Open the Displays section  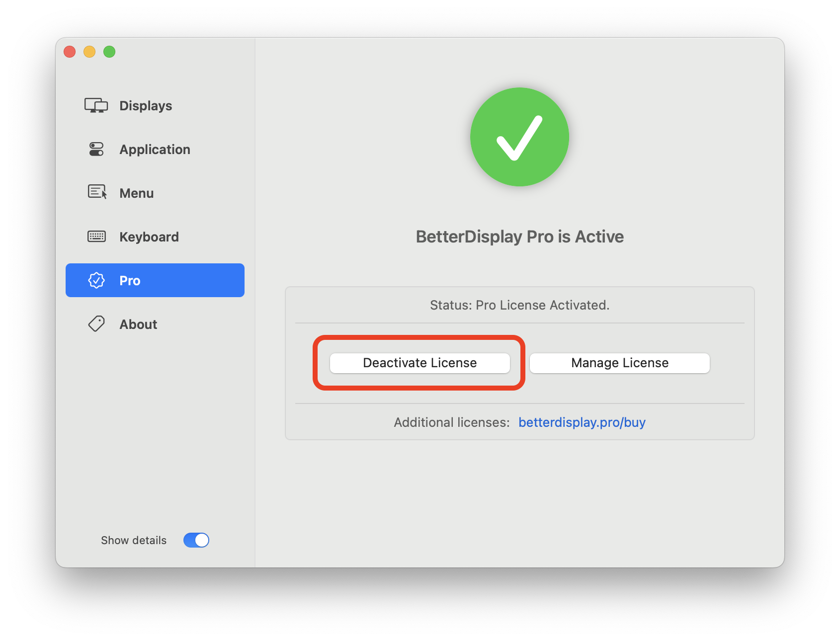[145, 105]
